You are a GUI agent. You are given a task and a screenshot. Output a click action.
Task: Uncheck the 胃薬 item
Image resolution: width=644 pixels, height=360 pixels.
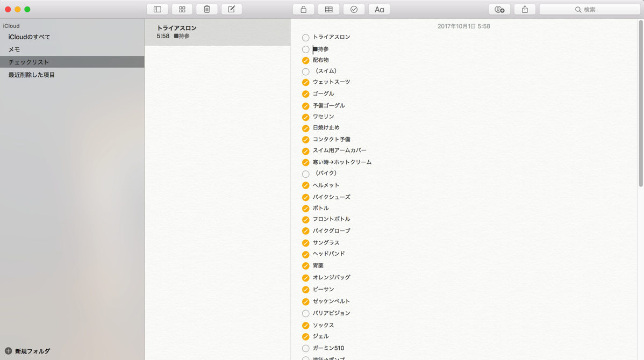(x=305, y=266)
